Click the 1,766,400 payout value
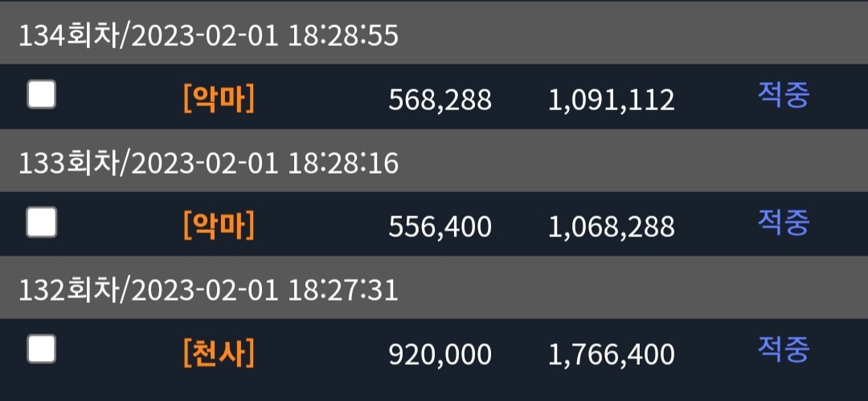This screenshot has width=868, height=401. tap(612, 354)
